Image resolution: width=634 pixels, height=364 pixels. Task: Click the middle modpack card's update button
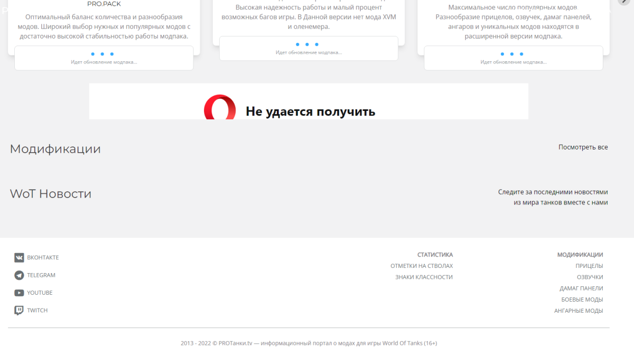(309, 49)
